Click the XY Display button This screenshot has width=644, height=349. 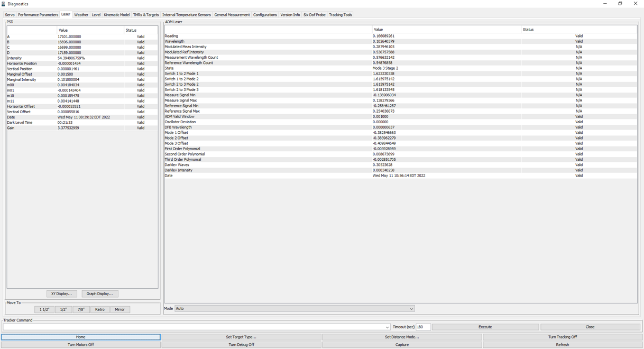click(x=62, y=293)
